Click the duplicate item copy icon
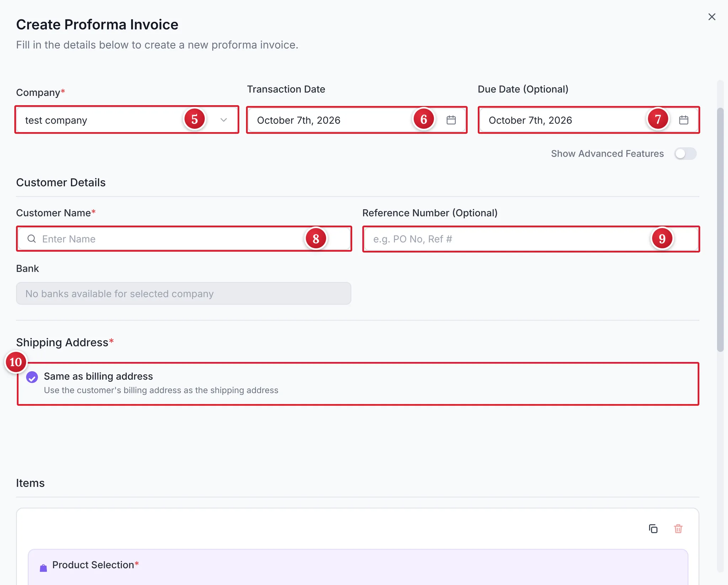 pos(653,529)
